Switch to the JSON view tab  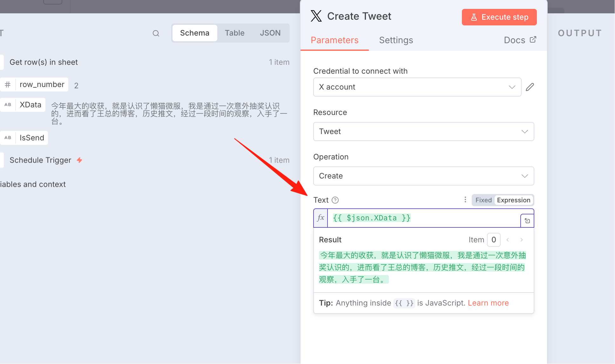(270, 33)
